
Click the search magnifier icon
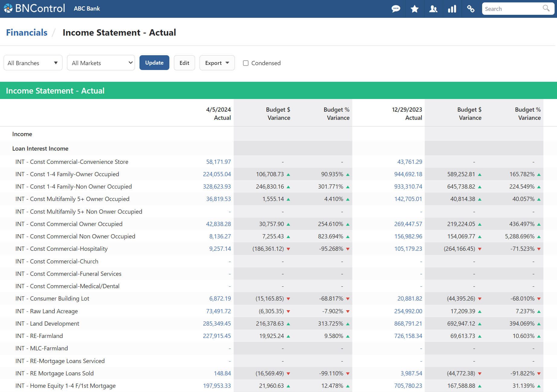(546, 8)
